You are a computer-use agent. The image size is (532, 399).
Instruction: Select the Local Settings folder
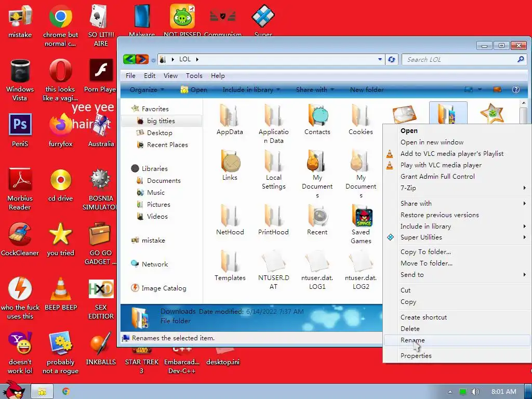(273, 170)
